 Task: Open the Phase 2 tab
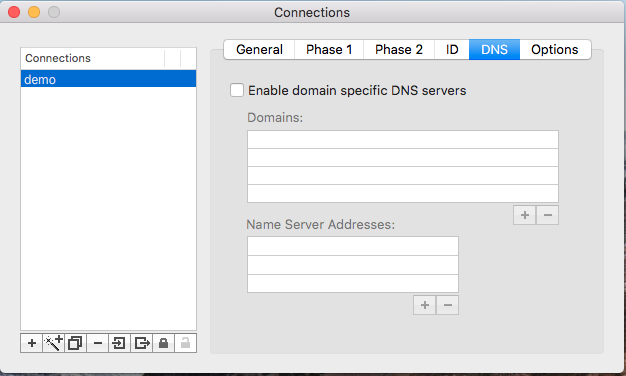399,49
